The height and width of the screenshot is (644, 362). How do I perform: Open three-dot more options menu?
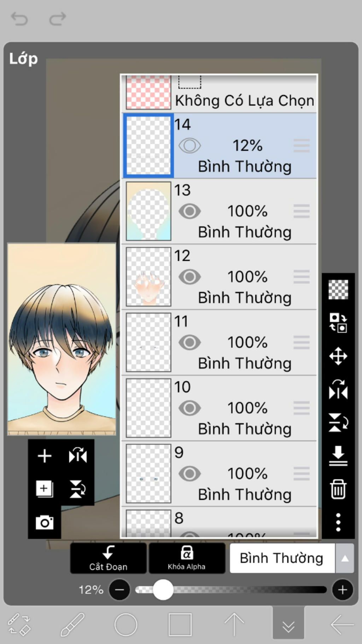[x=338, y=522]
